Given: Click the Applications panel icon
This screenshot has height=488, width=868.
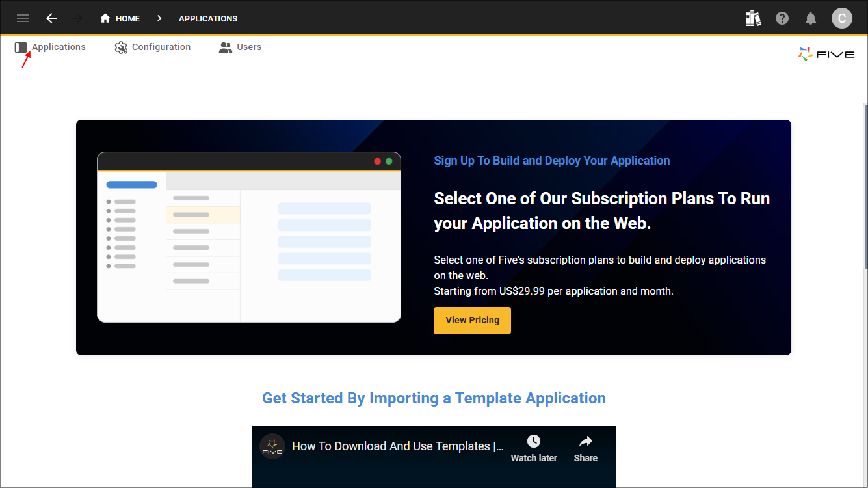Looking at the screenshot, I should [x=21, y=47].
